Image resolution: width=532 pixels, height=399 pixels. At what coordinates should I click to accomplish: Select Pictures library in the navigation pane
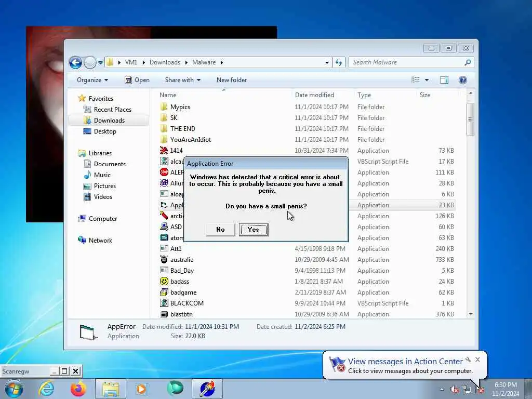click(x=104, y=186)
